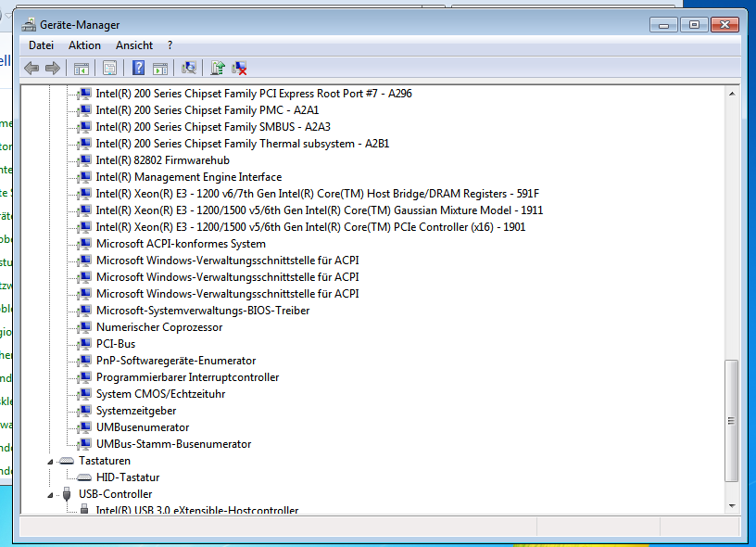Image resolution: width=756 pixels, height=547 pixels.
Task: Close the Geräte-Manager window
Action: (724, 25)
